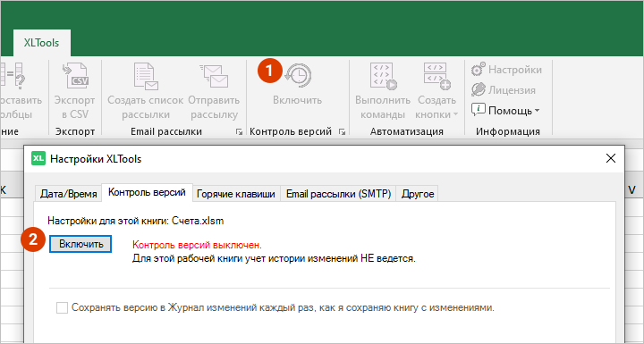Image resolution: width=644 pixels, height=344 pixels.
Task: Click Отправить рассылку send mail icon
Action: [x=214, y=76]
